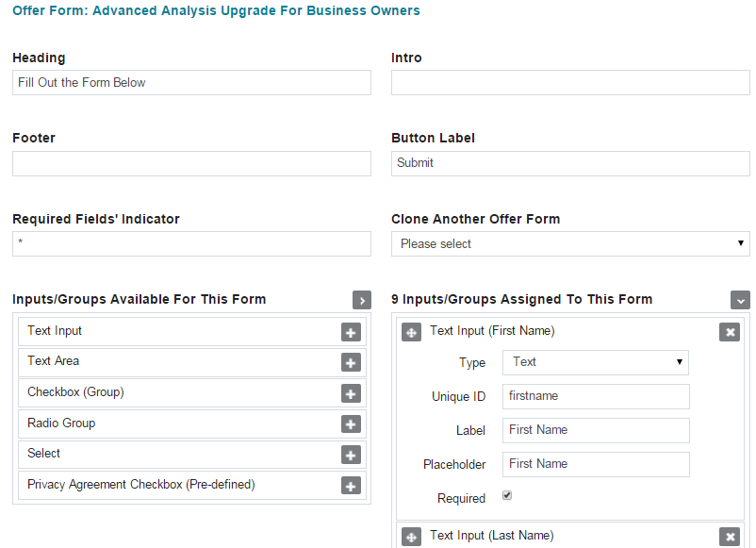
Task: Click the arrow button beside available inputs
Action: (362, 300)
